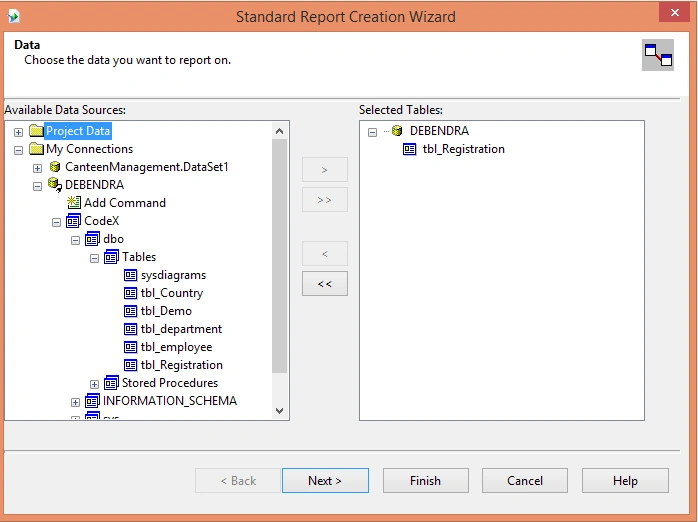The height and width of the screenshot is (522, 698).
Task: Select tbl_department in the tree
Action: point(181,329)
